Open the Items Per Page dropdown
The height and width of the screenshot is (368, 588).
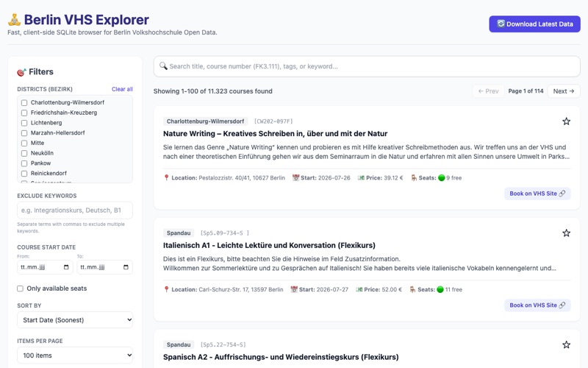(x=75, y=355)
